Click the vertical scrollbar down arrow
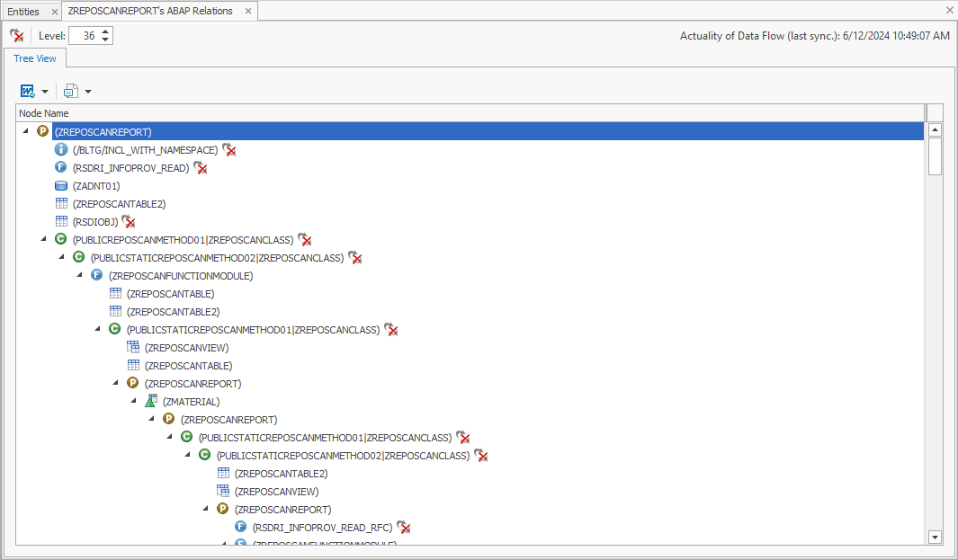The height and width of the screenshot is (560, 958). tap(934, 536)
